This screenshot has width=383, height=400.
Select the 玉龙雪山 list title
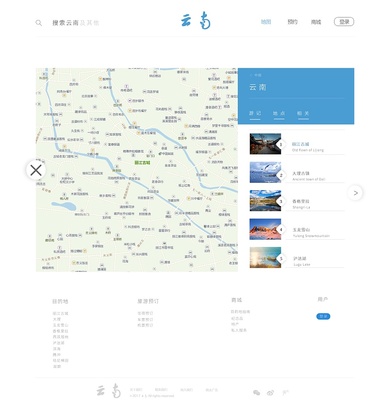click(x=301, y=230)
